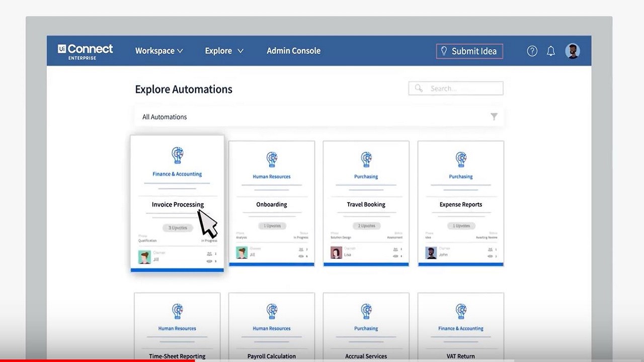Click the Submit Idea button
The height and width of the screenshot is (362, 644).
pos(469,51)
